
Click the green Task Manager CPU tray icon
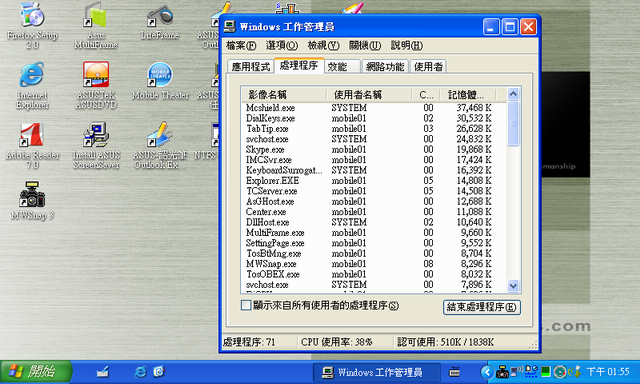(545, 372)
